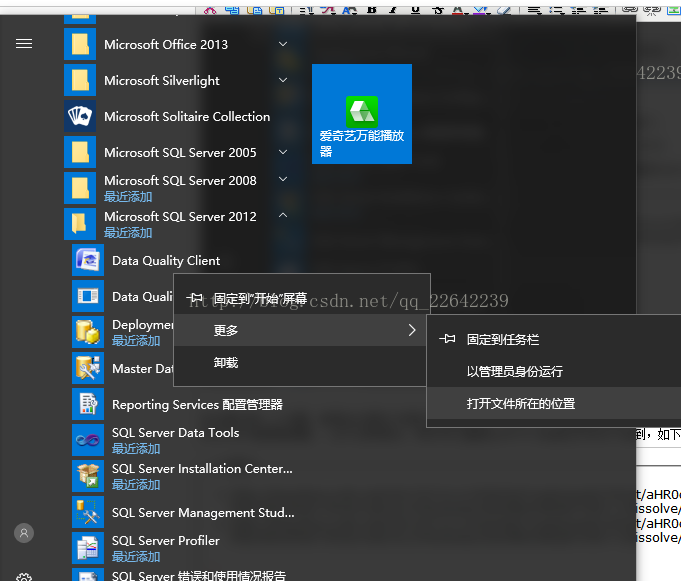Select 以管理员身份运行 in submenu
The height and width of the screenshot is (581, 681).
[514, 372]
